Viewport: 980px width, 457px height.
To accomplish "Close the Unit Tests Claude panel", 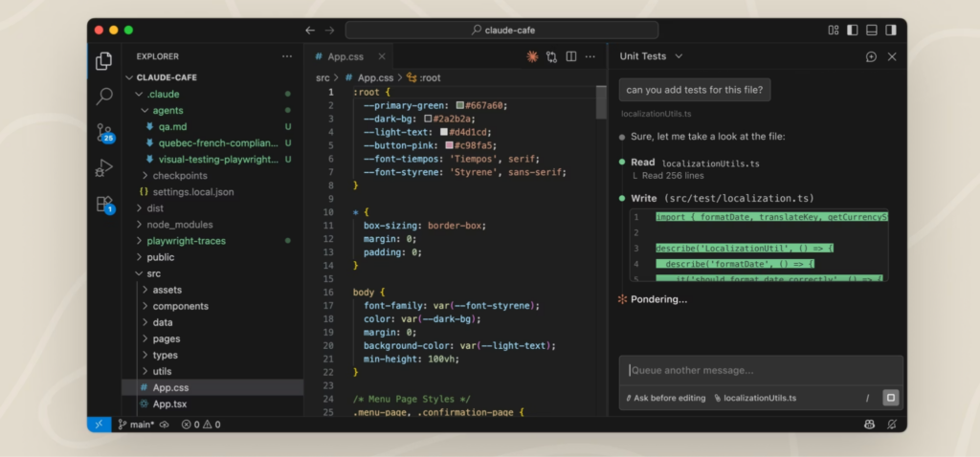I will pyautogui.click(x=892, y=56).
